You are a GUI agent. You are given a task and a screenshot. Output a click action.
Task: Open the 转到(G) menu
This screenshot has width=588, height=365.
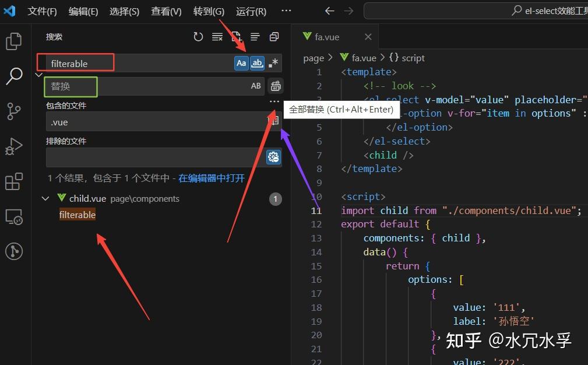pyautogui.click(x=208, y=11)
